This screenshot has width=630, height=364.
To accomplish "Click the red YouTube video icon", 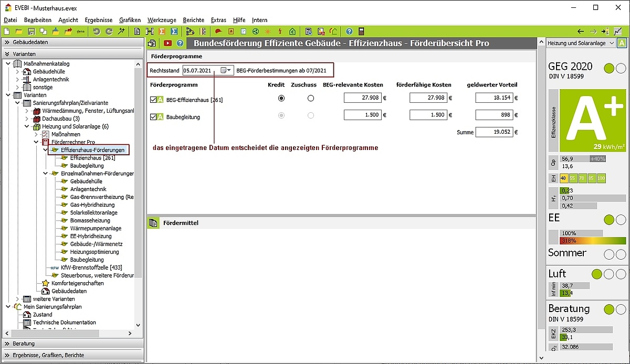I will [167, 44].
